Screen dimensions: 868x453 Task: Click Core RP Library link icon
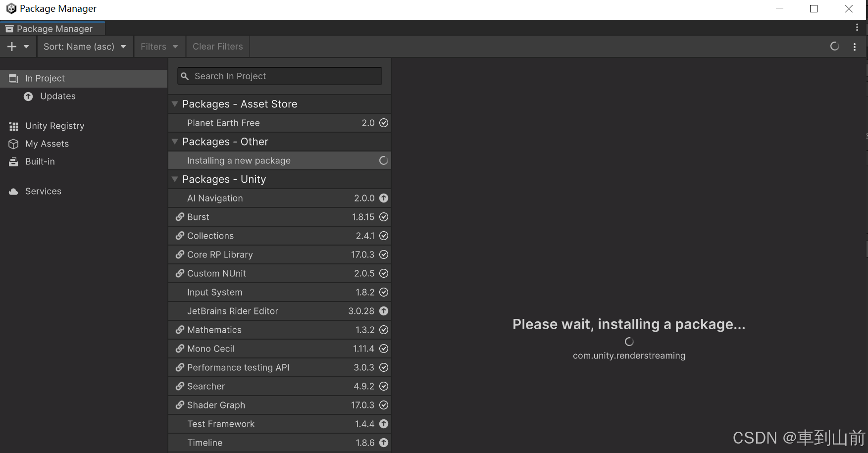click(180, 254)
